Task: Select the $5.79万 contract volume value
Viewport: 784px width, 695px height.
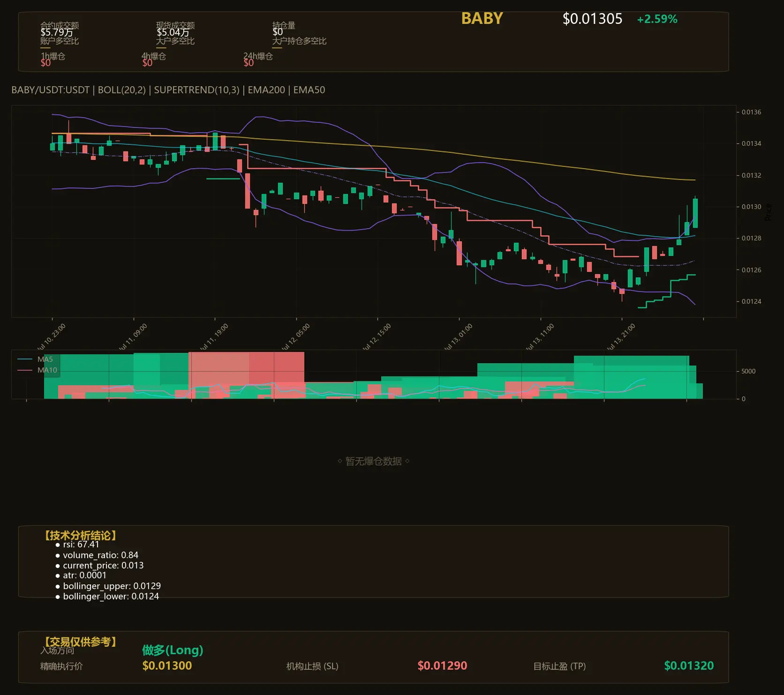Action: click(57, 32)
